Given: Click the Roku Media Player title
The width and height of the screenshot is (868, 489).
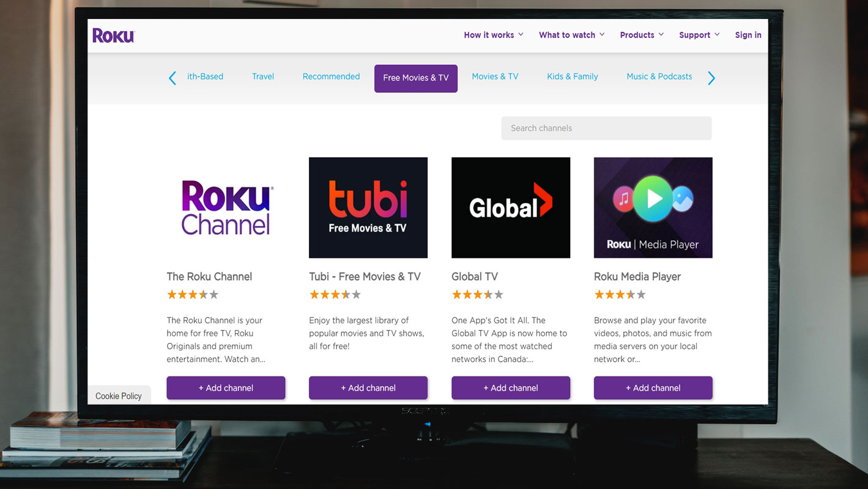Looking at the screenshot, I should tap(637, 276).
